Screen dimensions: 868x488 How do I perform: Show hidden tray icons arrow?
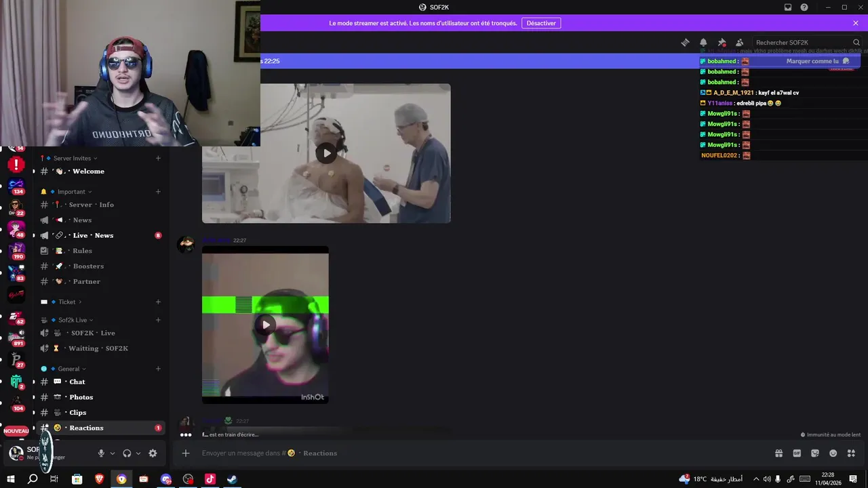click(x=756, y=479)
